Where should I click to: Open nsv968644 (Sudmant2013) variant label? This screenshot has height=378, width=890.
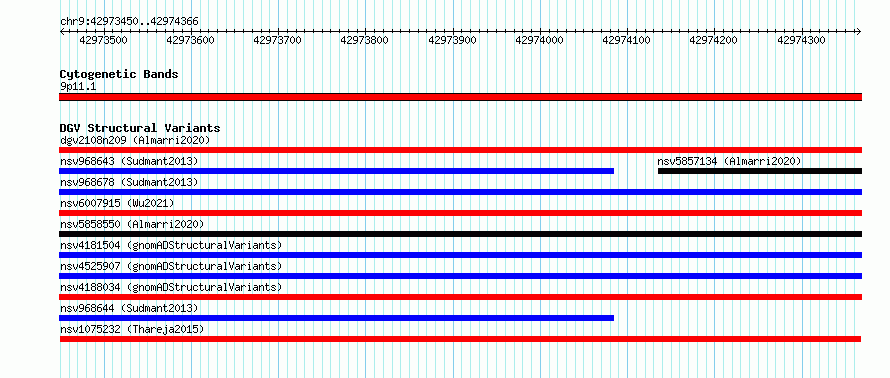coord(129,308)
